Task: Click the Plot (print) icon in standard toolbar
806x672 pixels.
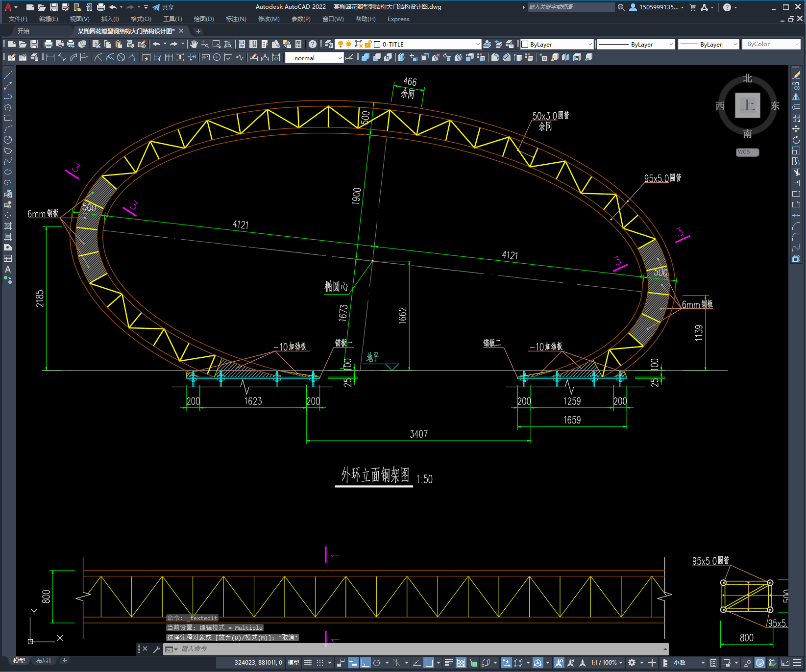Action: 49,44
